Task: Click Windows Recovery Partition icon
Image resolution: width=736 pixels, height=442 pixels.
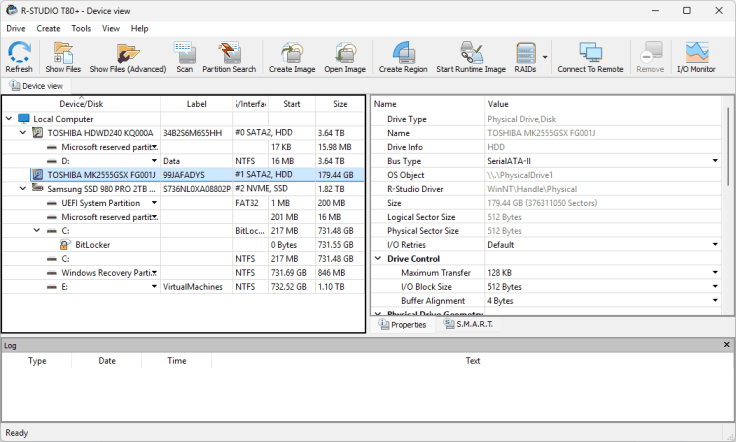Action: tap(52, 273)
